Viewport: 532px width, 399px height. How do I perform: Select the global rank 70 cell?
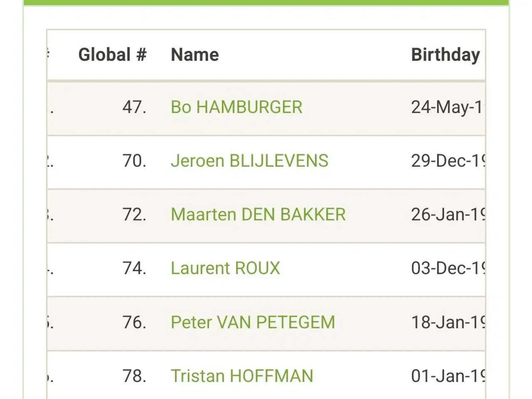pos(134,161)
